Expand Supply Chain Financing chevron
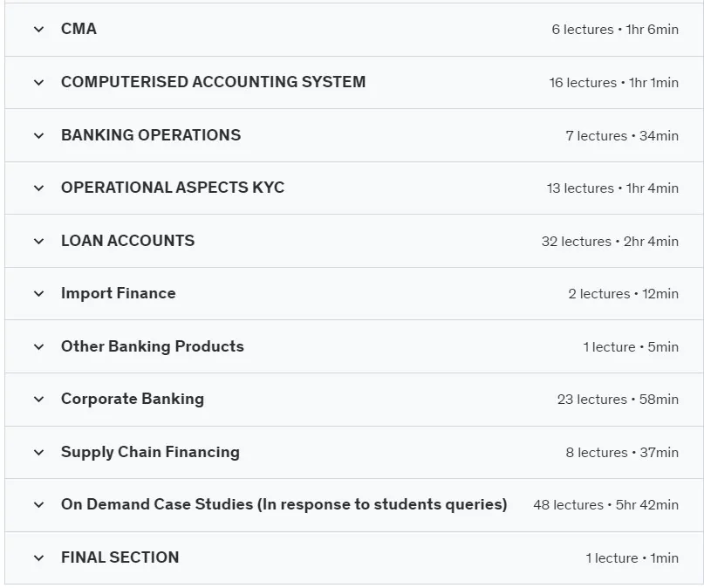The image size is (704, 588). 39,453
